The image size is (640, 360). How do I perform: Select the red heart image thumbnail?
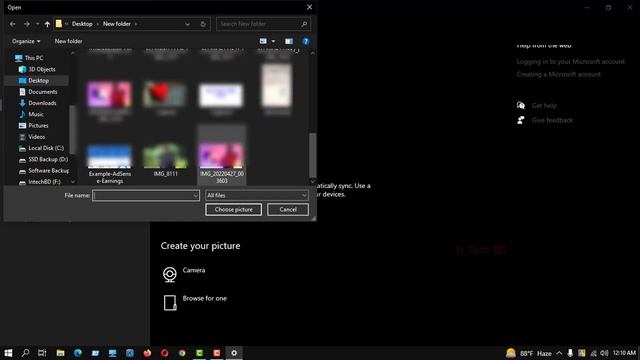[x=165, y=95]
